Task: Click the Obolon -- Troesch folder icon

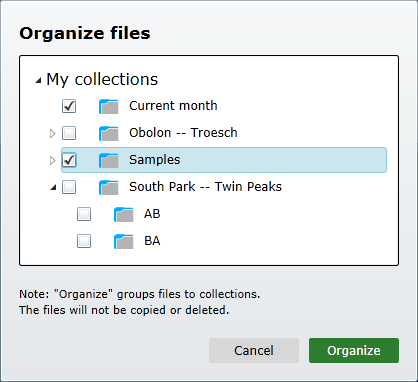Action: click(x=109, y=133)
